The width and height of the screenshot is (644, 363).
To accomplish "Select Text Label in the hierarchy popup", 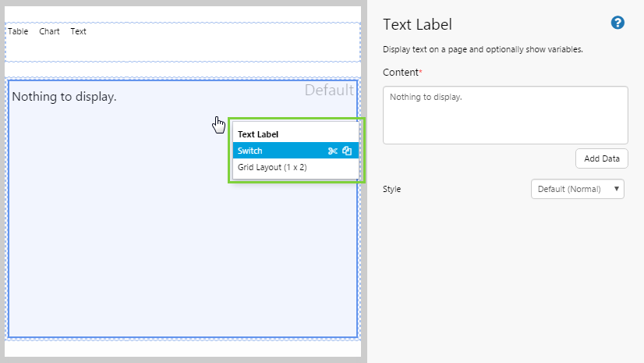I will pos(258,134).
